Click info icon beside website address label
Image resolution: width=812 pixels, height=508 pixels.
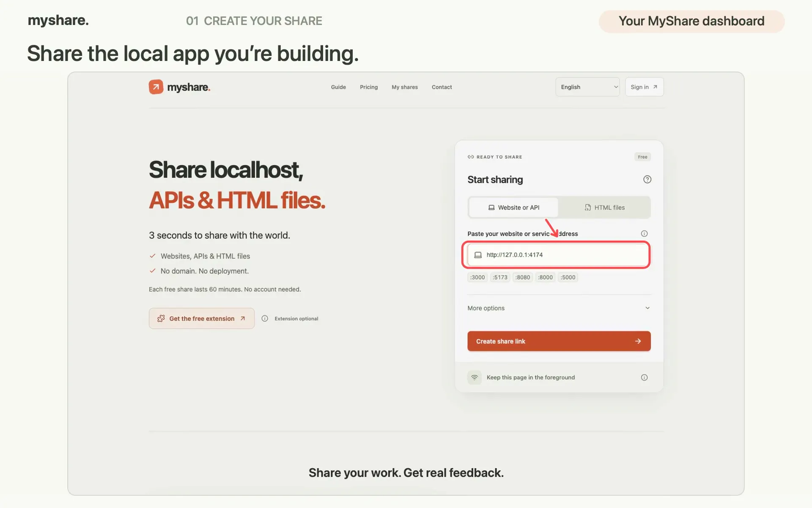click(644, 234)
